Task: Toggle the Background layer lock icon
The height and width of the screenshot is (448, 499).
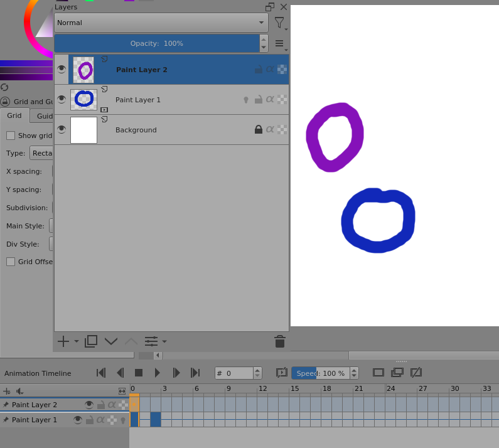Action: click(x=258, y=130)
